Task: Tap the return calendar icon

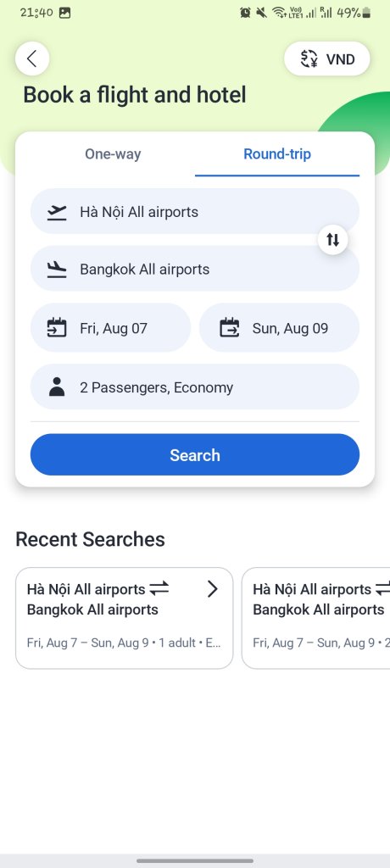Action: pos(230,328)
